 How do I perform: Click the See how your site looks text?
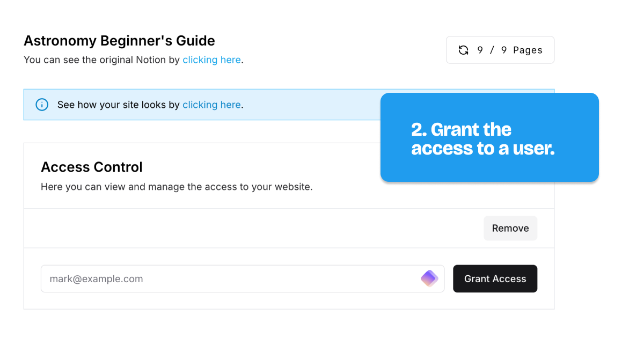(118, 105)
